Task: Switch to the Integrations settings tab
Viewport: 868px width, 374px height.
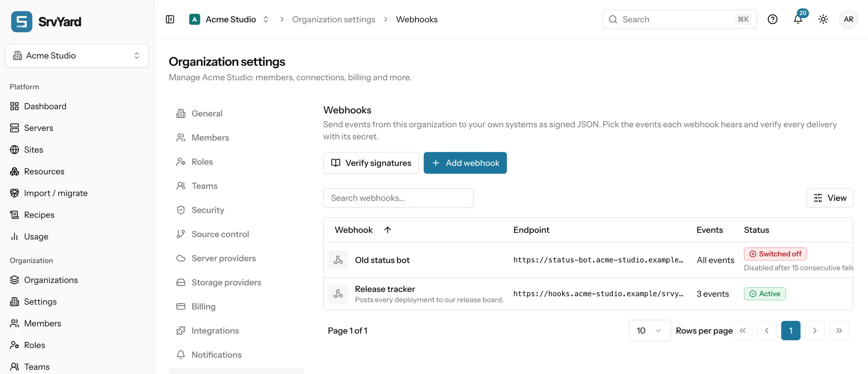Action: pos(236,331)
